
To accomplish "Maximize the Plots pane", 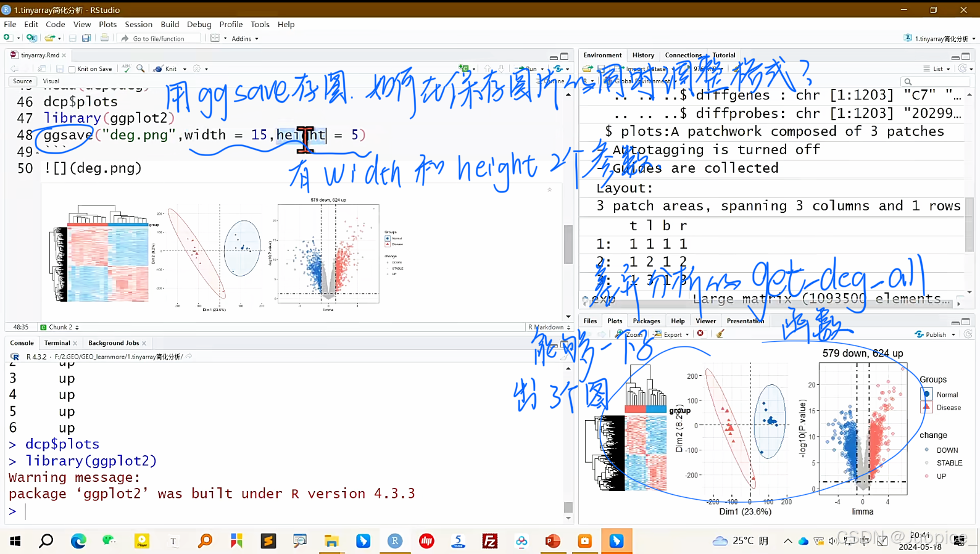I will tap(966, 321).
